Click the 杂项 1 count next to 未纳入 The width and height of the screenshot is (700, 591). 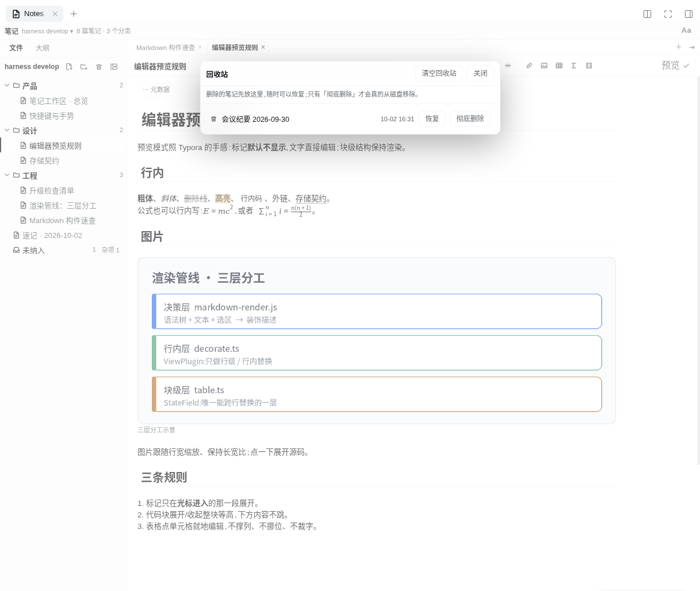[110, 250]
